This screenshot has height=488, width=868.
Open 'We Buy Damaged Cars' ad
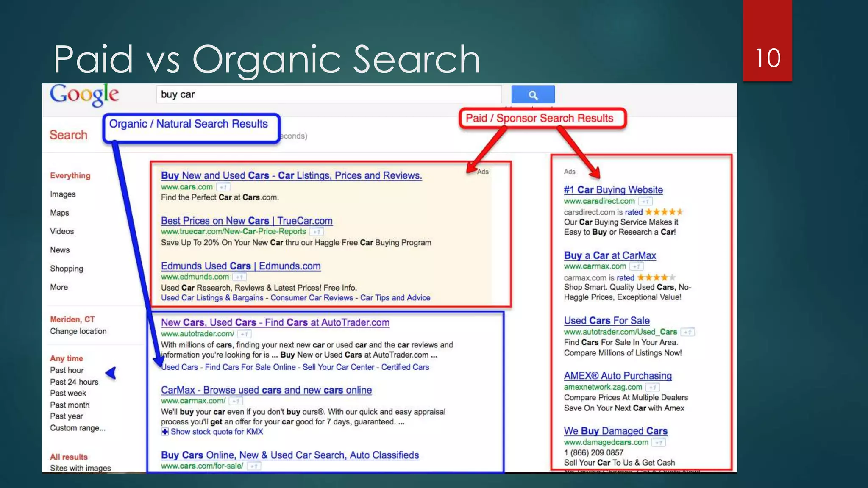point(615,431)
